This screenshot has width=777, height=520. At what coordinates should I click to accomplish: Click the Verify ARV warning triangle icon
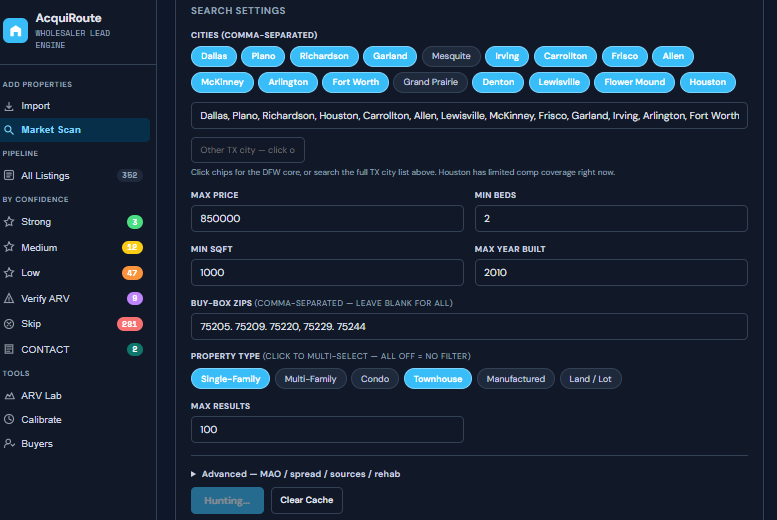click(x=9, y=298)
